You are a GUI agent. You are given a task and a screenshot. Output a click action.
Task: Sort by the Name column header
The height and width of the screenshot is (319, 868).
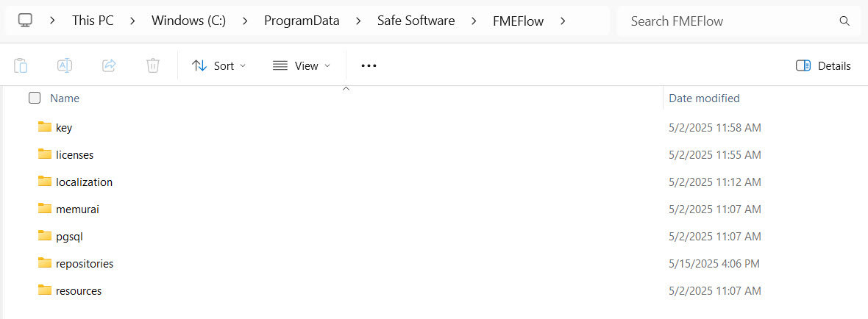click(x=65, y=98)
